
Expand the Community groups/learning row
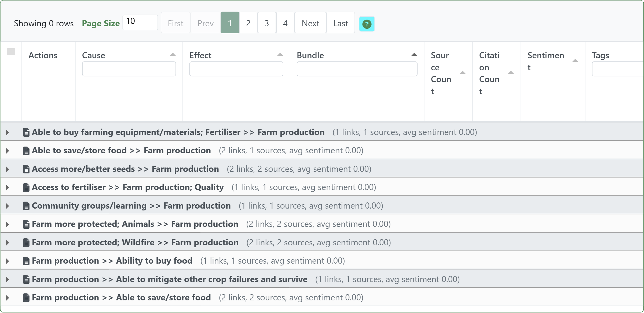[x=8, y=206]
